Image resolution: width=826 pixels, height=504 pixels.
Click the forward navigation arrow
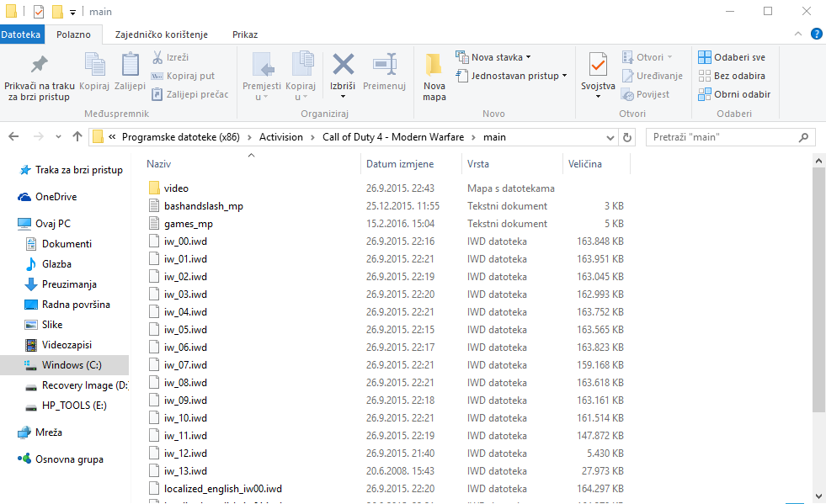(x=39, y=137)
